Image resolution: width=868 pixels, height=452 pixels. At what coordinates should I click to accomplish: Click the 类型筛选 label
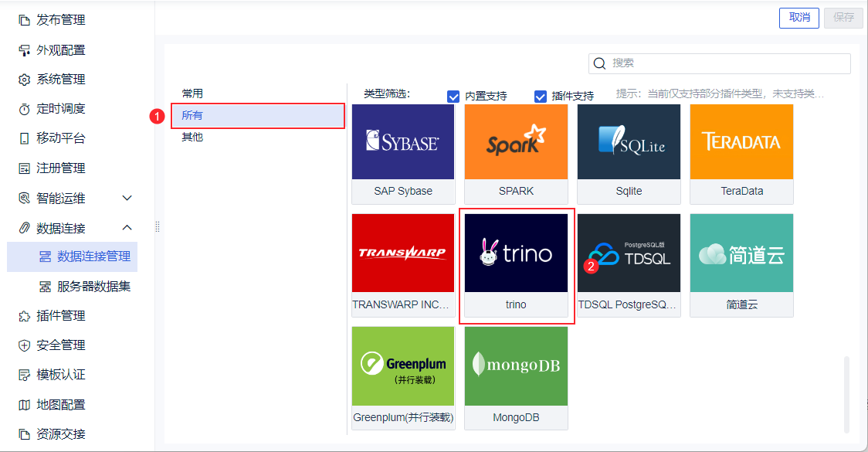(387, 94)
